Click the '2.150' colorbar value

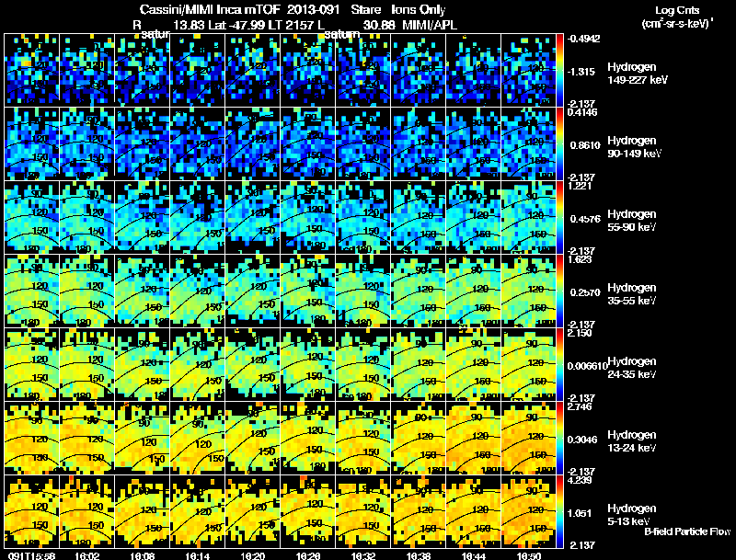[x=580, y=333]
